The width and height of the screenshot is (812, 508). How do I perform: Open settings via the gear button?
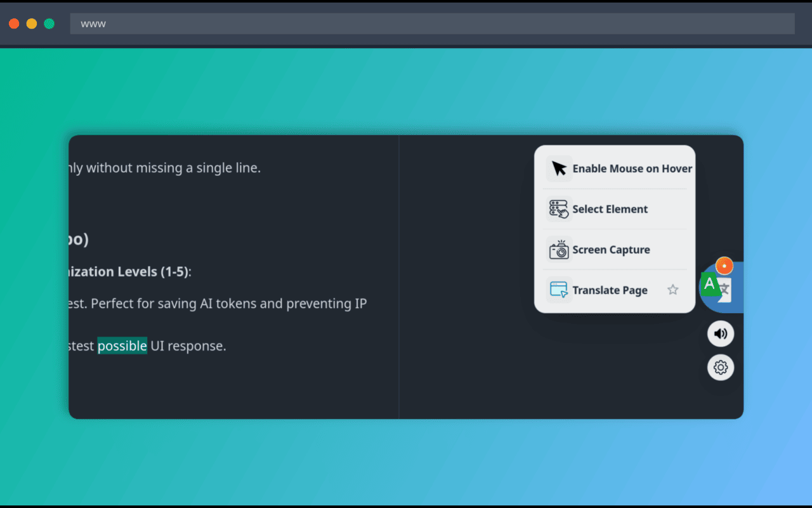(x=721, y=367)
